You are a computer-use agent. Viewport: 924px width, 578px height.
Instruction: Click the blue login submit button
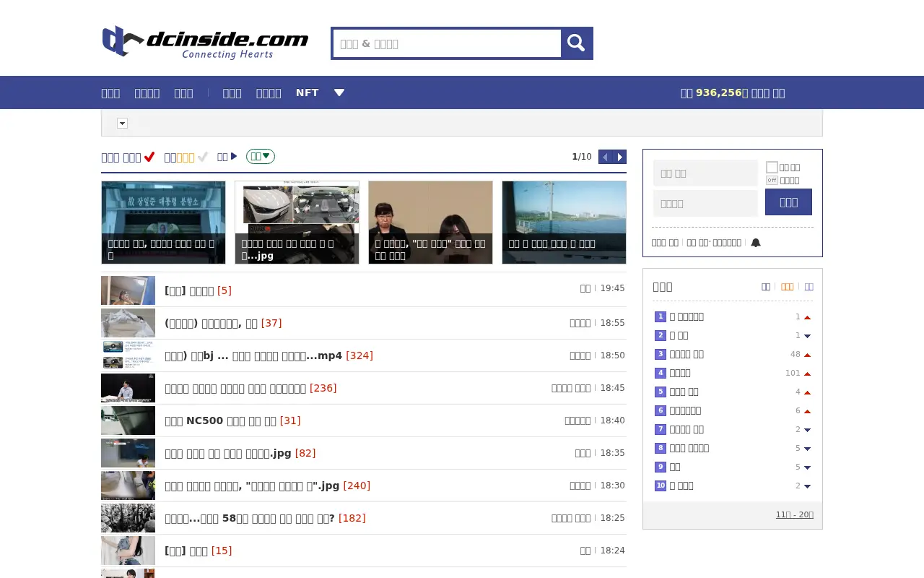coord(788,202)
